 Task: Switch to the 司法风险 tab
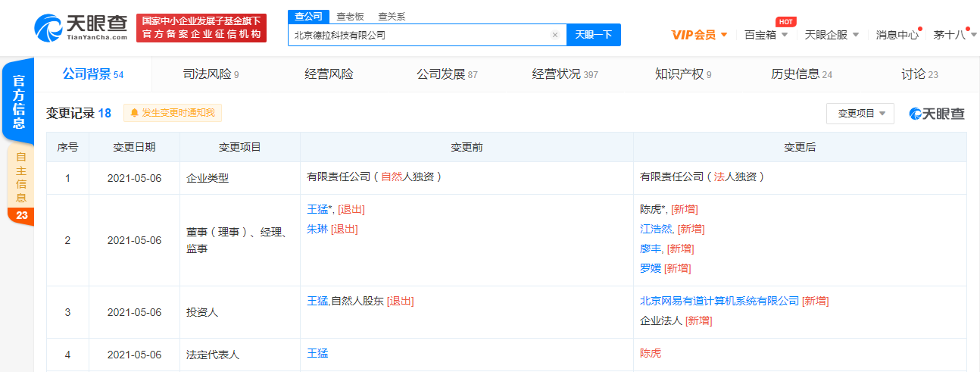[211, 74]
